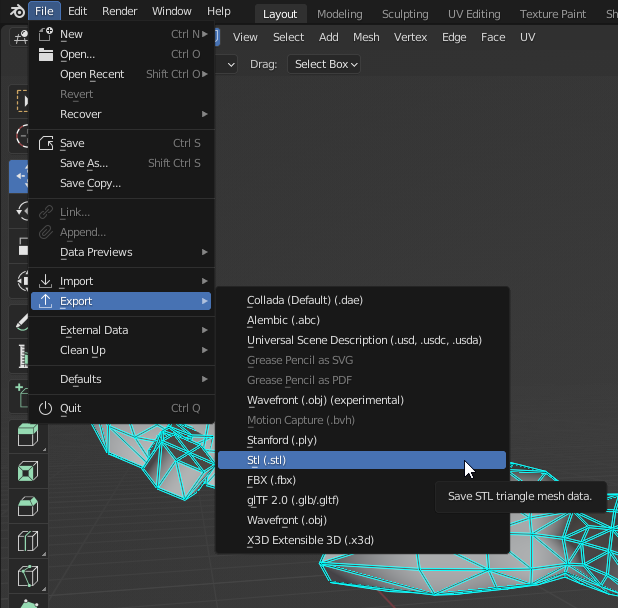
Task: Open the Drag Select Box dropdown
Action: (x=324, y=64)
